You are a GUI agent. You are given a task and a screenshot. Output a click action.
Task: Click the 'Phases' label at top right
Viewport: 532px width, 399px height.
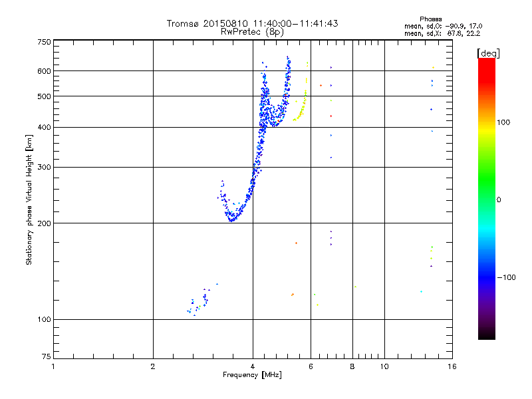coord(430,19)
